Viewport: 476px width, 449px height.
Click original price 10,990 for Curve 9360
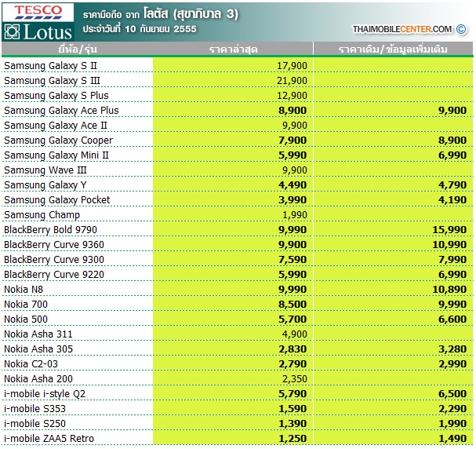[449, 244]
